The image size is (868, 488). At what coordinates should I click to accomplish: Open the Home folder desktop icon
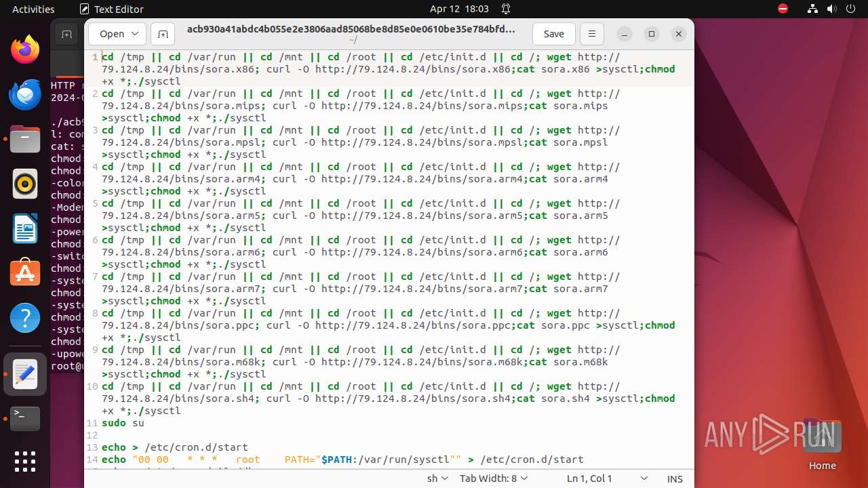(x=823, y=444)
